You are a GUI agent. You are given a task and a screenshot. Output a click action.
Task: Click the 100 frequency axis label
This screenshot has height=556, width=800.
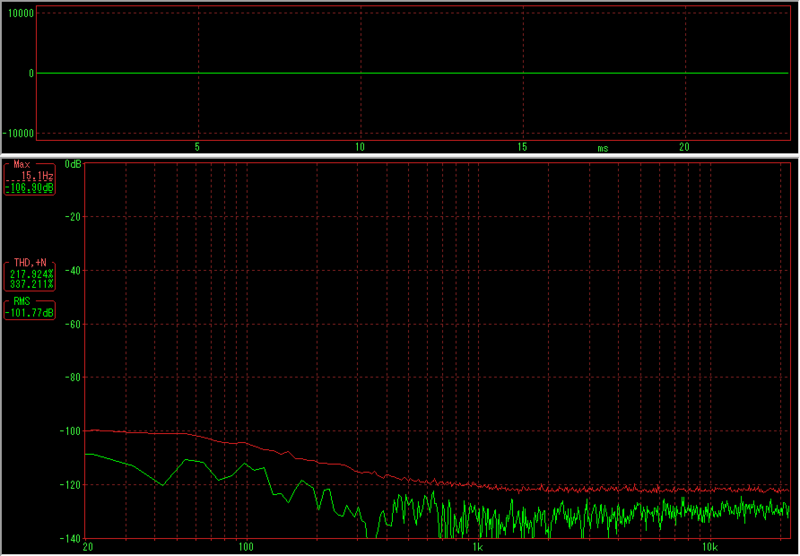coord(246,548)
